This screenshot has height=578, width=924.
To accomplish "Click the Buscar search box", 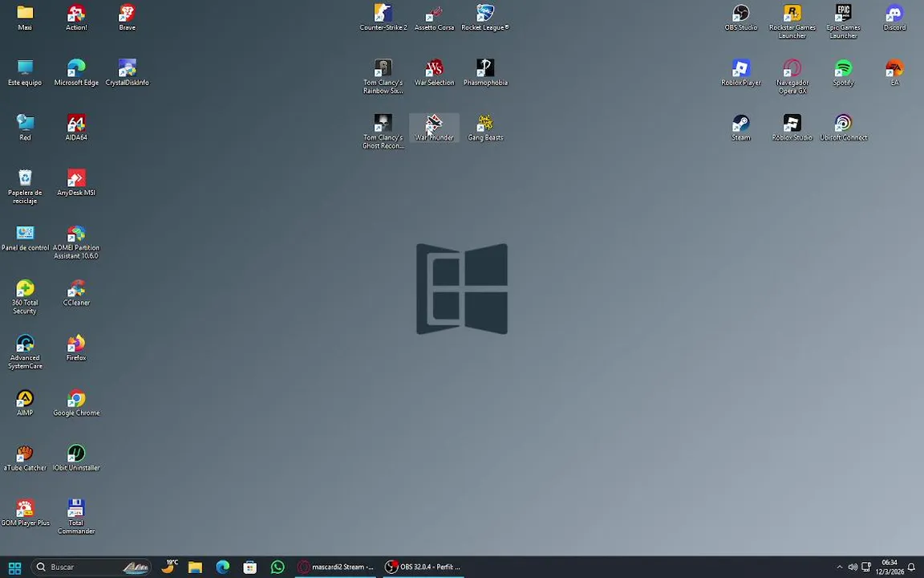I will pyautogui.click(x=91, y=568).
